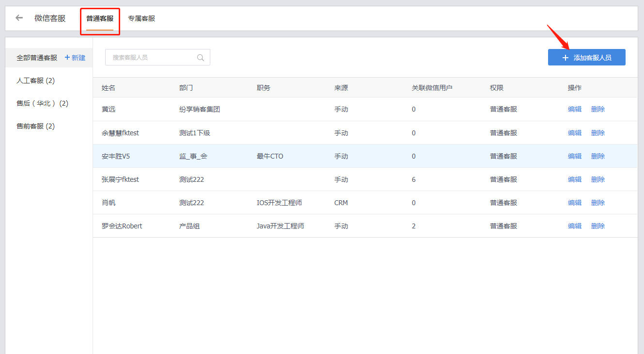
Task: Delete 罗会达Robert row
Action: pos(597,226)
